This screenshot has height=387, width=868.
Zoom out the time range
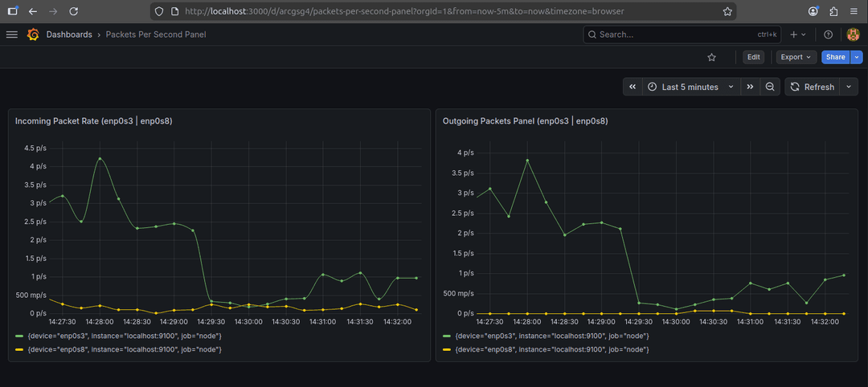[x=769, y=87]
